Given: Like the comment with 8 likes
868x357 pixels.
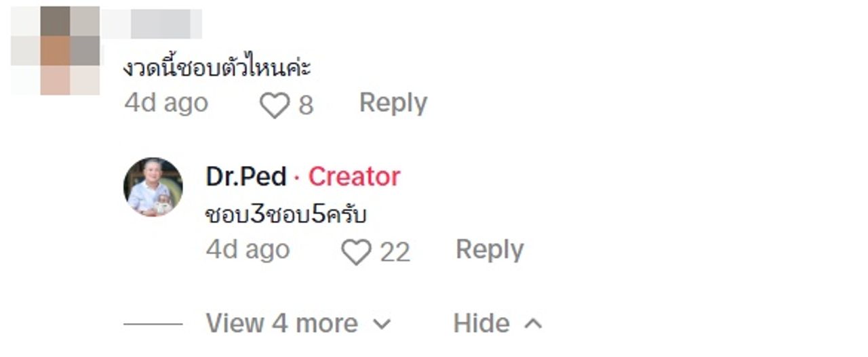Looking at the screenshot, I should pos(275,106).
